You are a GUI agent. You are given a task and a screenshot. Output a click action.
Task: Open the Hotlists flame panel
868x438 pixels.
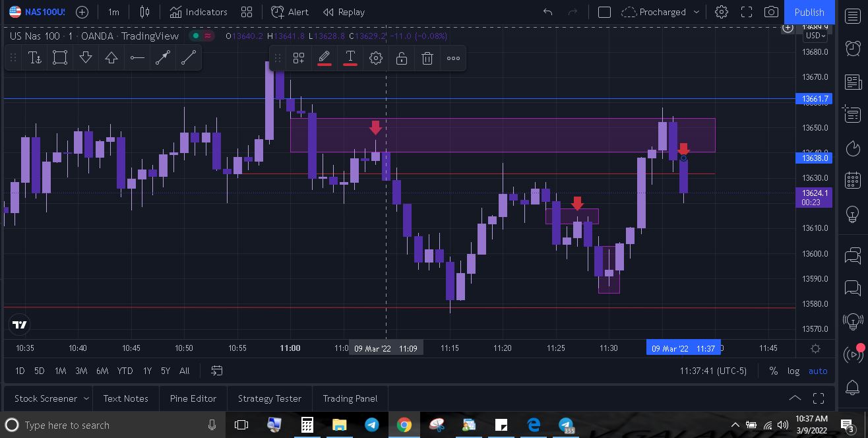pyautogui.click(x=853, y=148)
